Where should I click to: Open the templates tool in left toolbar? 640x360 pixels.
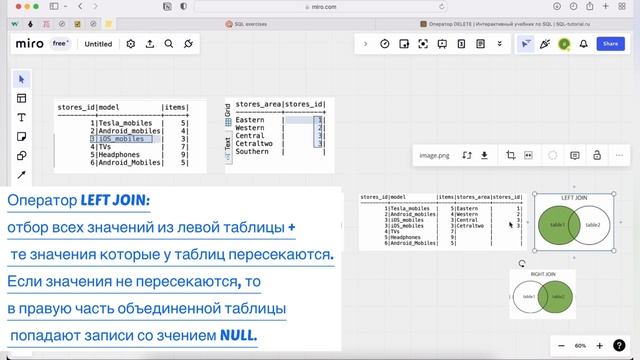point(22,98)
